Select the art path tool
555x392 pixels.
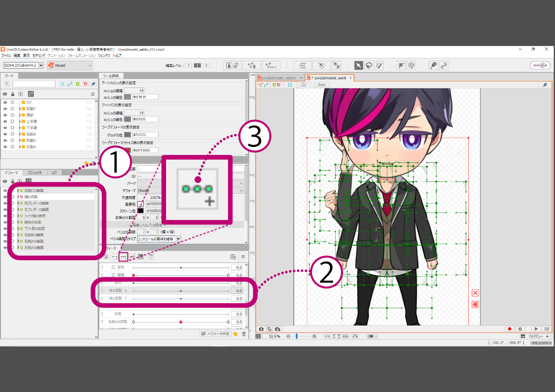(433, 65)
